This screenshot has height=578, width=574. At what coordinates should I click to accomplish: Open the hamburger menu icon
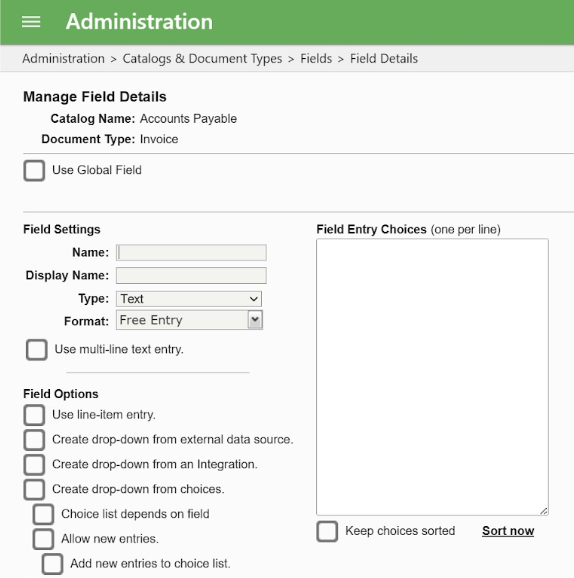click(31, 22)
